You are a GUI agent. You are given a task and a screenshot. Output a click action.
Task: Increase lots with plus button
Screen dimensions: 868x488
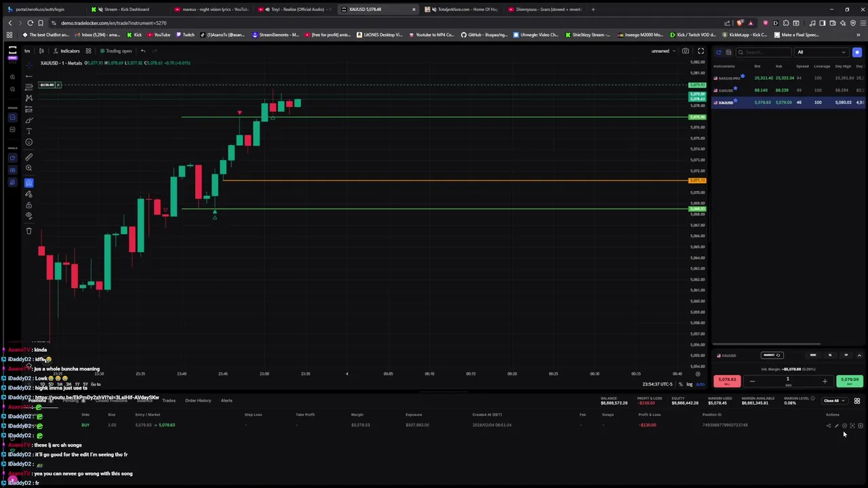click(825, 382)
